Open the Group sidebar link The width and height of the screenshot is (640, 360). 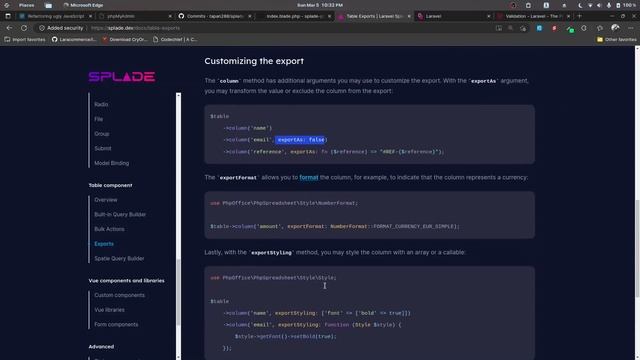tap(102, 134)
